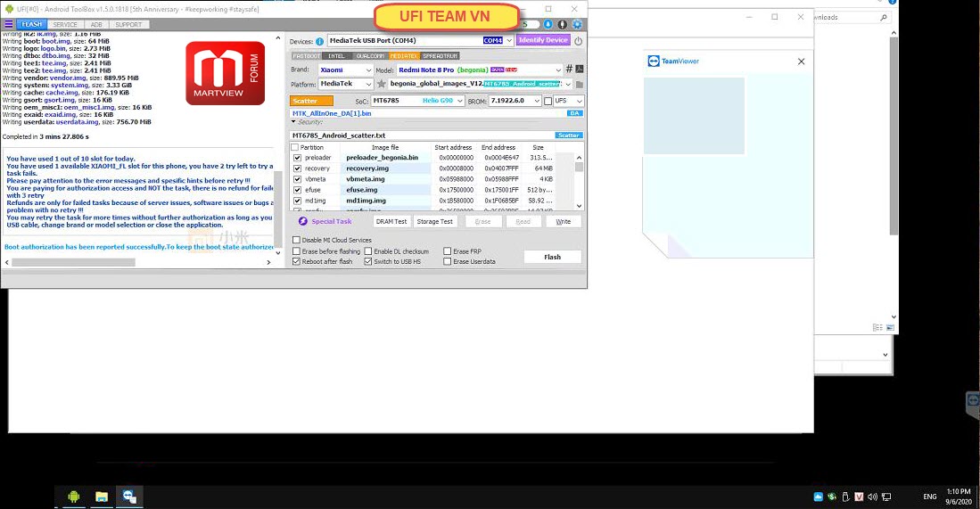Toggle the select-all Partition header checkbox
The image size is (980, 509).
[x=295, y=147]
